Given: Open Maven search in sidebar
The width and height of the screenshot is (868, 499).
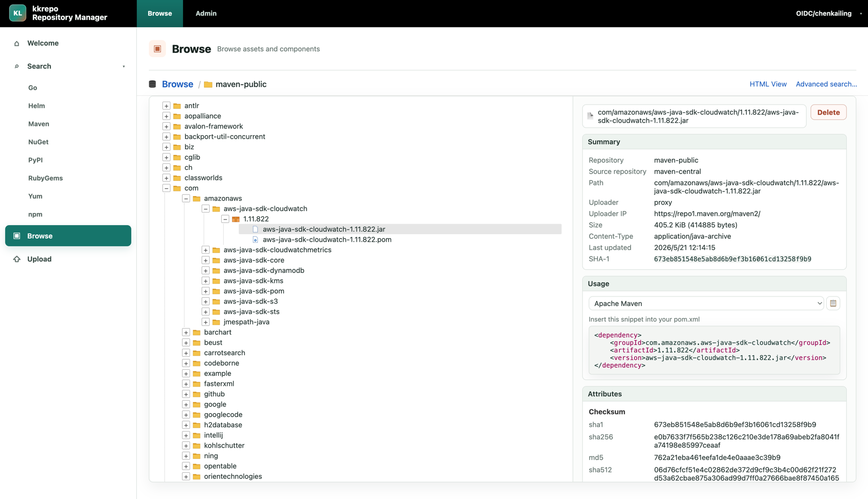Looking at the screenshot, I should 39,124.
